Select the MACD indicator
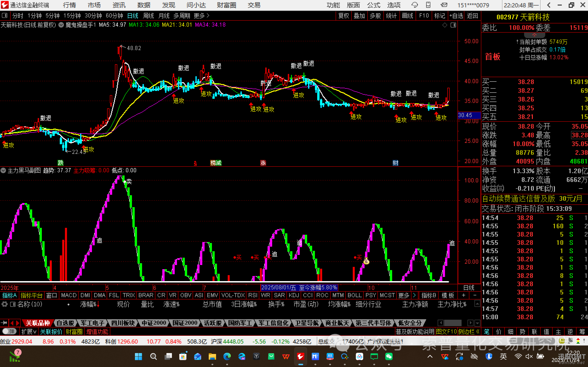The image size is (588, 367). (69, 295)
